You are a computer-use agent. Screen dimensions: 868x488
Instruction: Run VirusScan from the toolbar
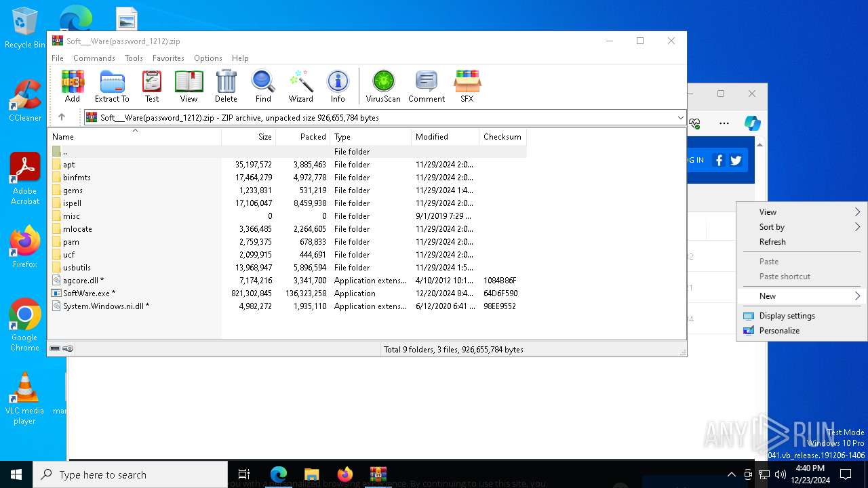click(383, 86)
